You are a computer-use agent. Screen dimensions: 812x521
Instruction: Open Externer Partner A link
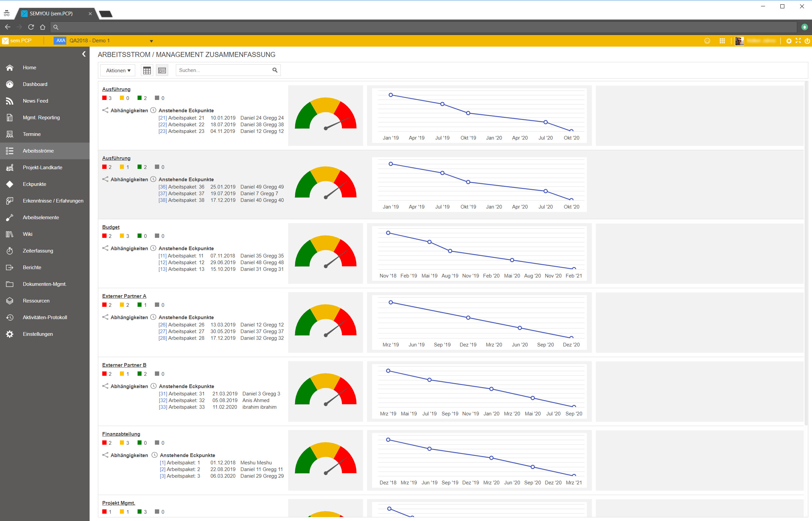(124, 296)
